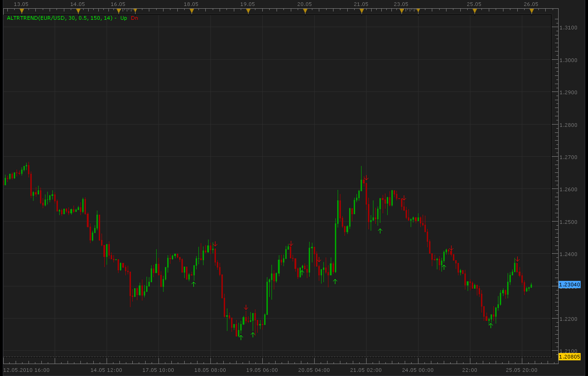
Task: Click the 1.2400 price axis label
Action: click(x=568, y=254)
